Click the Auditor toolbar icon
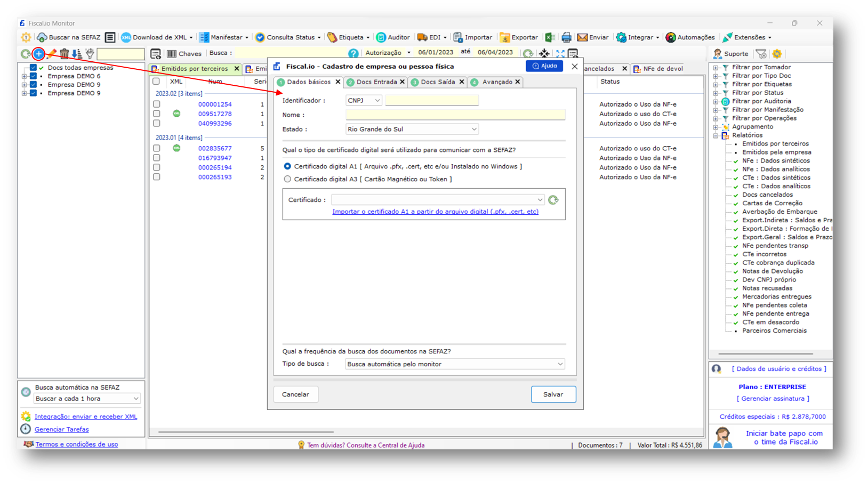868x484 pixels. click(x=381, y=37)
